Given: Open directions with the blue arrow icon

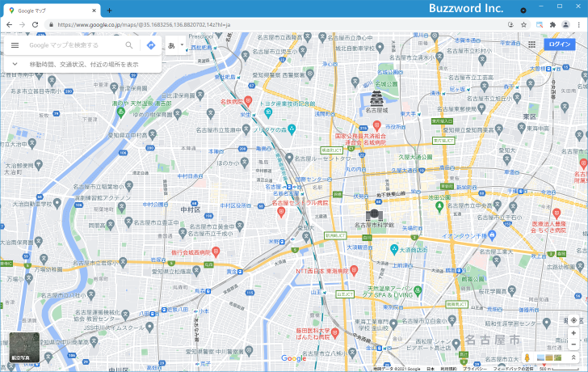Looking at the screenshot, I should [x=151, y=45].
